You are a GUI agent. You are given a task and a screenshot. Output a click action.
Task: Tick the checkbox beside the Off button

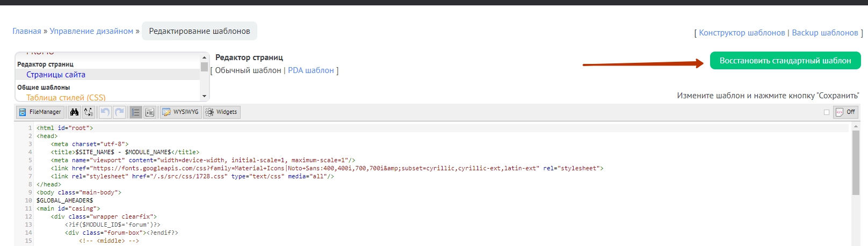[x=827, y=112]
